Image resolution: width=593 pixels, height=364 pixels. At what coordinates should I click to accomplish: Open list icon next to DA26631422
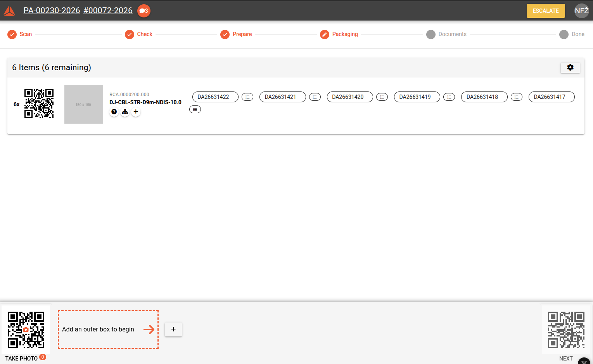click(x=247, y=97)
